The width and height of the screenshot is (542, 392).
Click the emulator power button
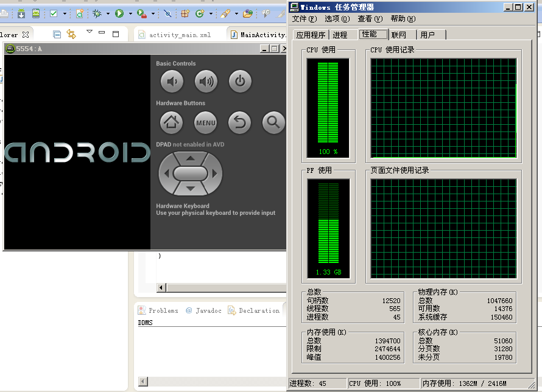point(240,81)
